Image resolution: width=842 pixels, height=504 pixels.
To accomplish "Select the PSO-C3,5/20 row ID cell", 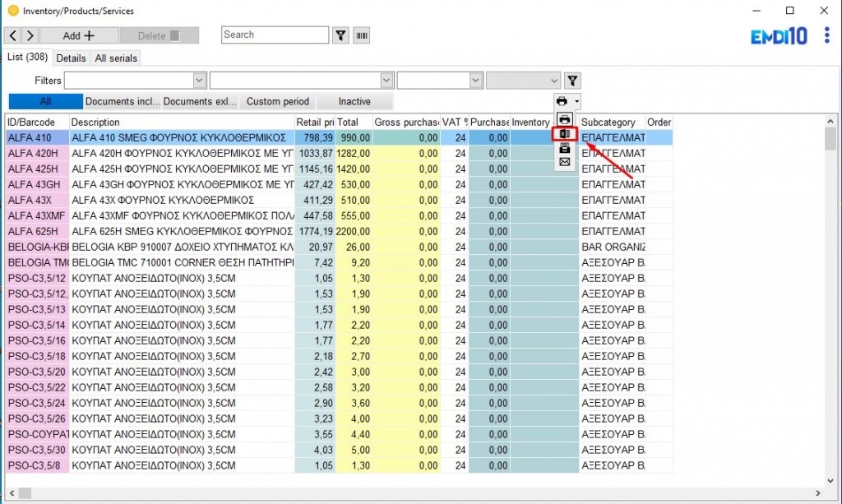I will 37,372.
